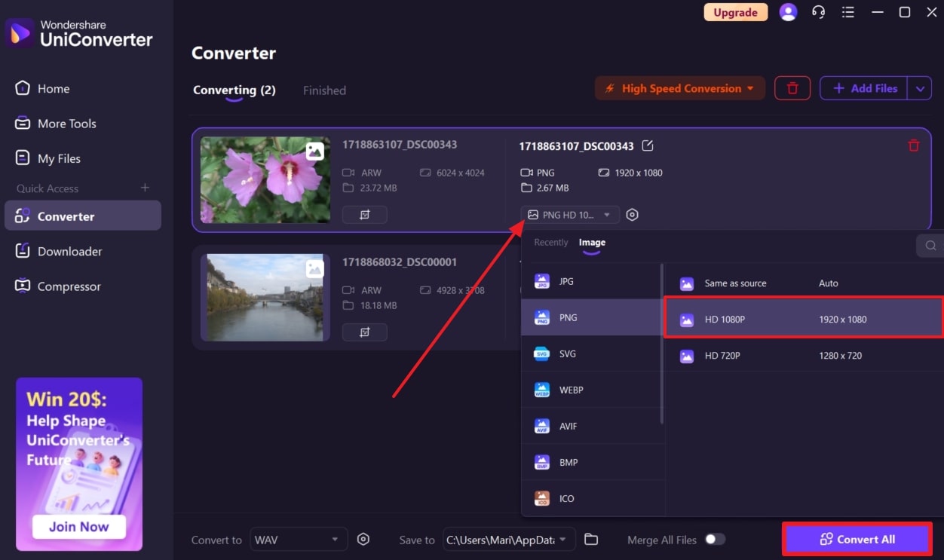Open the hamburger menu list icon
Viewport: 944px width, 560px height.
[x=848, y=12]
